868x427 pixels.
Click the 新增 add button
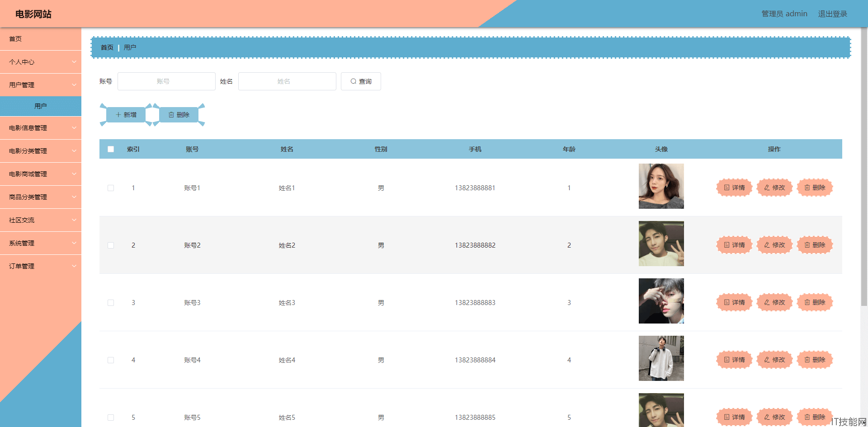pyautogui.click(x=126, y=115)
